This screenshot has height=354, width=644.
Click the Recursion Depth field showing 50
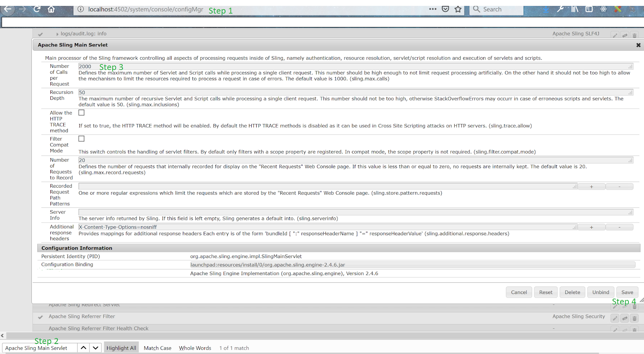tap(356, 92)
